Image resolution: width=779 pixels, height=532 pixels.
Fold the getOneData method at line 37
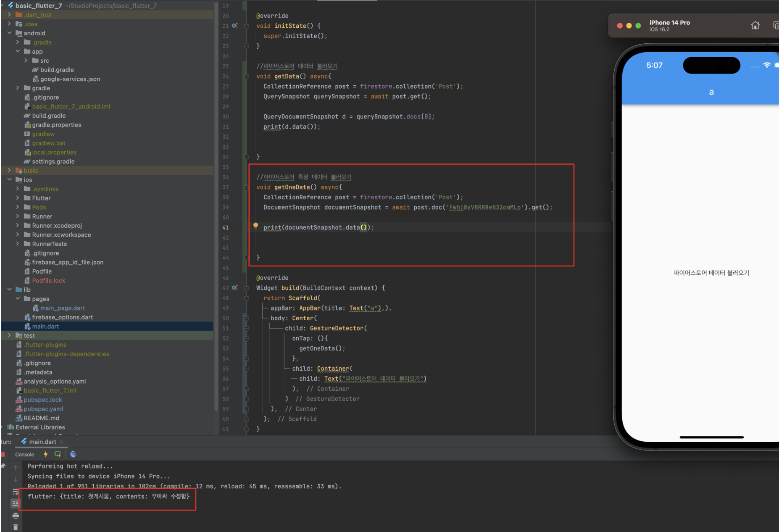click(247, 187)
